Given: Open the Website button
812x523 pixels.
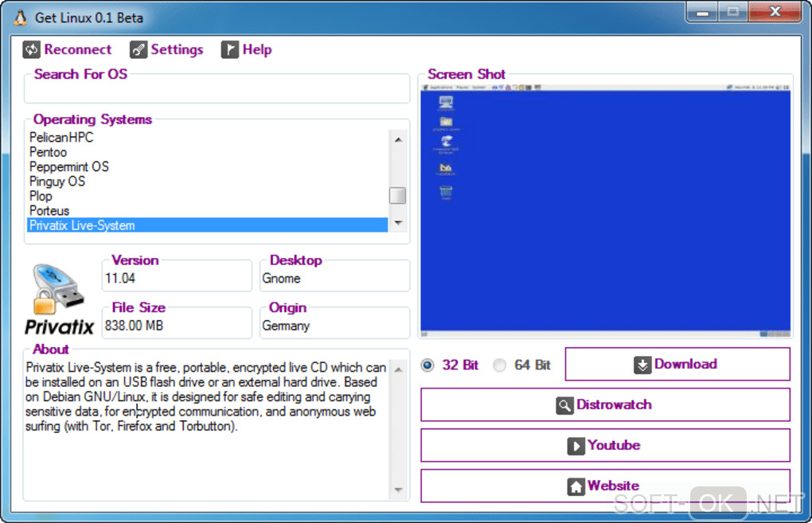Looking at the screenshot, I should 605,486.
